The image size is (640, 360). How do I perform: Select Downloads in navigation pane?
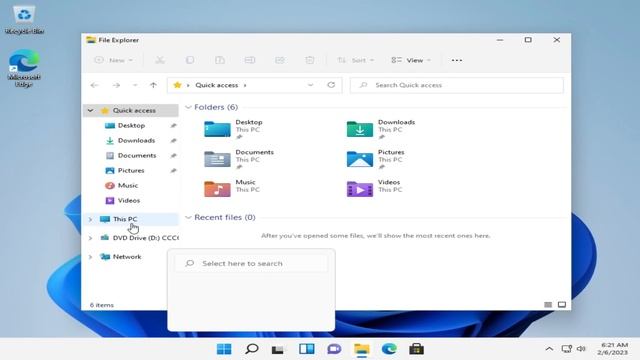tap(136, 140)
